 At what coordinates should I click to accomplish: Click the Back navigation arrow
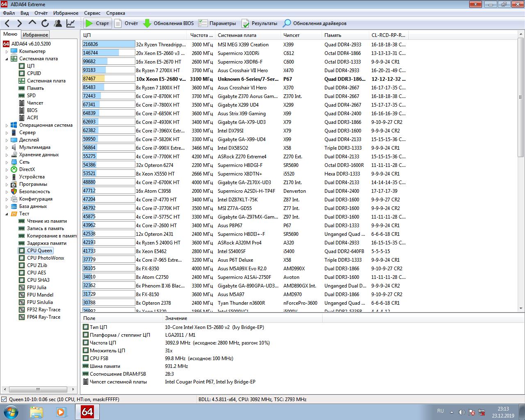(x=7, y=23)
